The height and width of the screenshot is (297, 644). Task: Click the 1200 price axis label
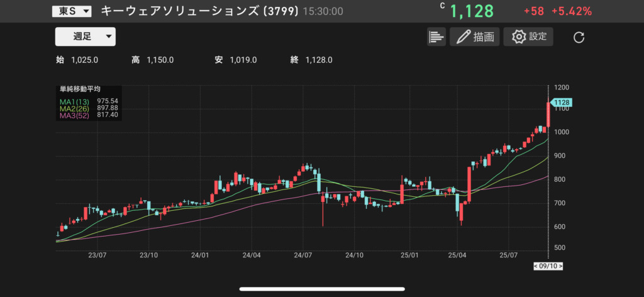560,87
